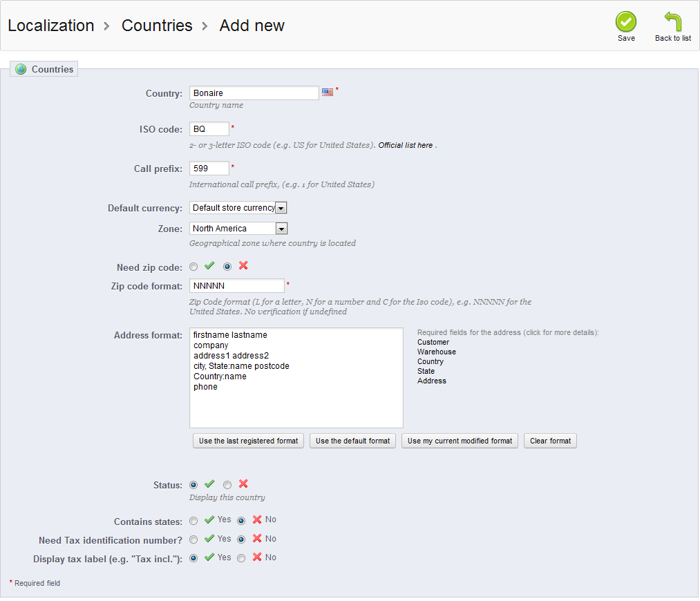The image size is (700, 601).
Task: Click the US flag language icon
Action: [x=328, y=93]
